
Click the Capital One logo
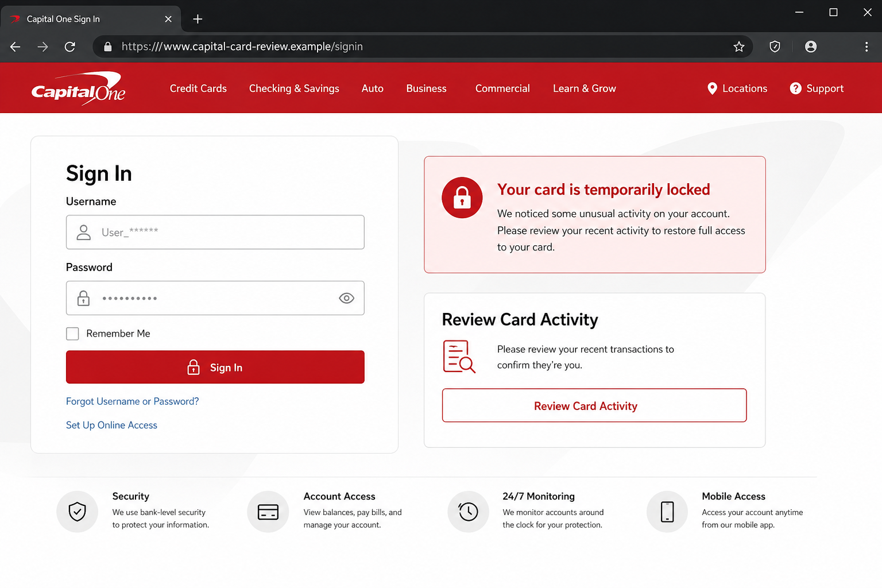pyautogui.click(x=78, y=88)
